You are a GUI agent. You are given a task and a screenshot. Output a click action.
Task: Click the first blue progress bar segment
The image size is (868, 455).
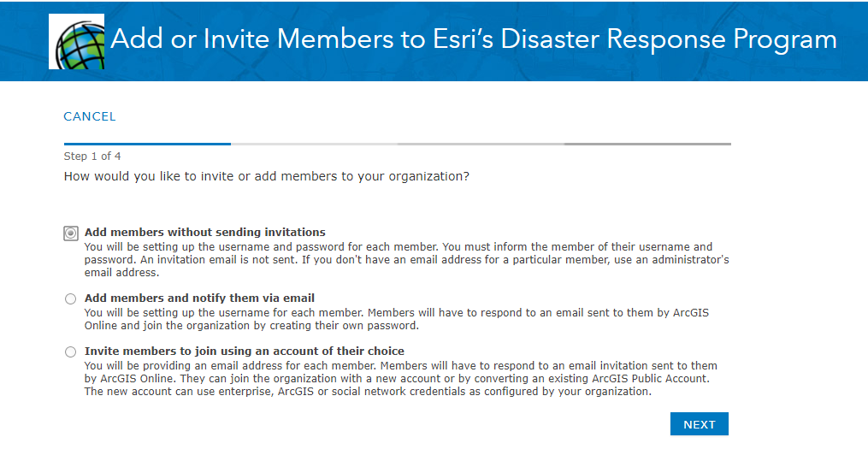147,144
